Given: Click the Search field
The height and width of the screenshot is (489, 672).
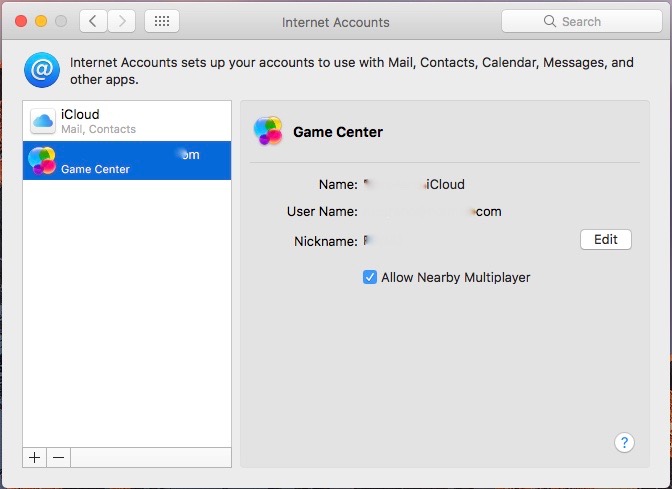Looking at the screenshot, I should pyautogui.click(x=582, y=21).
